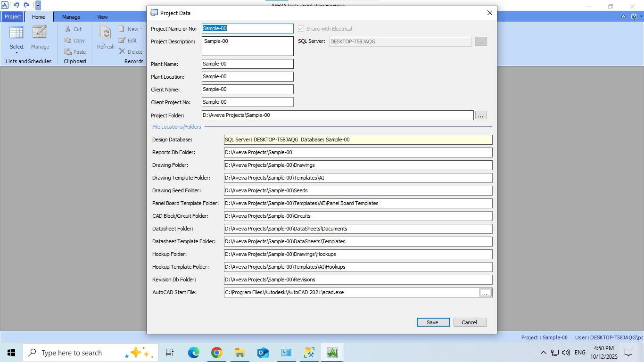The height and width of the screenshot is (362, 644).
Task: Click into the Plant Name field
Action: 248,64
